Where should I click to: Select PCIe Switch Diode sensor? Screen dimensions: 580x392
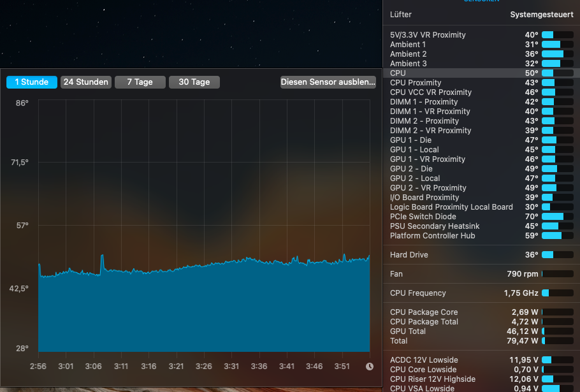(x=482, y=217)
